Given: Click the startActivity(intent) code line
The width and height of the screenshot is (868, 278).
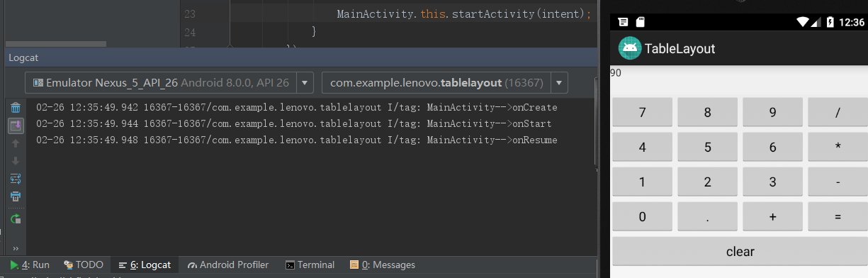Looking at the screenshot, I should tap(463, 14).
